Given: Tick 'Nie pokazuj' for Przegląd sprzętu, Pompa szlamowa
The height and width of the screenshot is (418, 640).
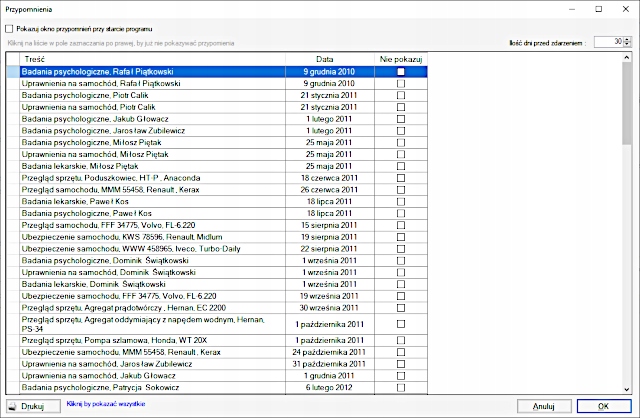Looking at the screenshot, I should 401,340.
